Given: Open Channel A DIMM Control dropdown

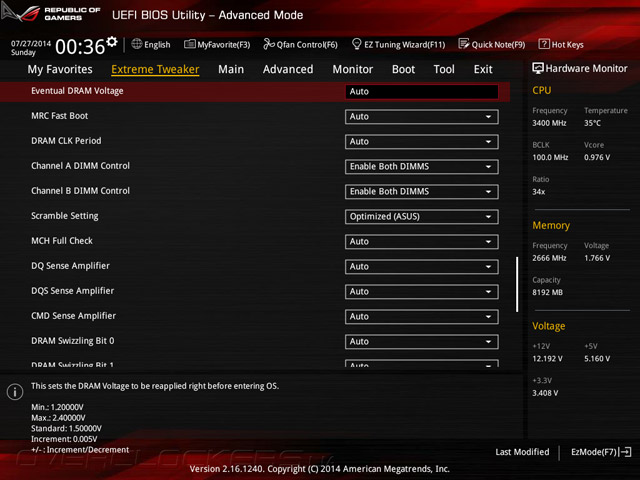Looking at the screenshot, I should click(422, 167).
